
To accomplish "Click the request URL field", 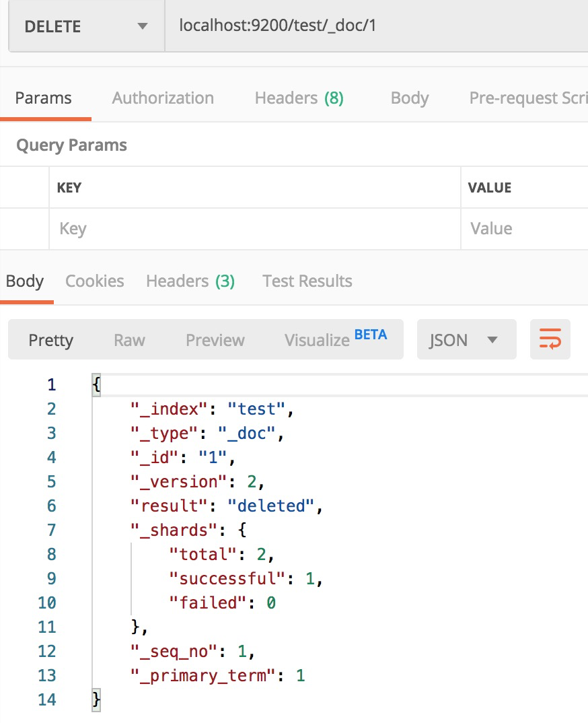I will pos(377,27).
